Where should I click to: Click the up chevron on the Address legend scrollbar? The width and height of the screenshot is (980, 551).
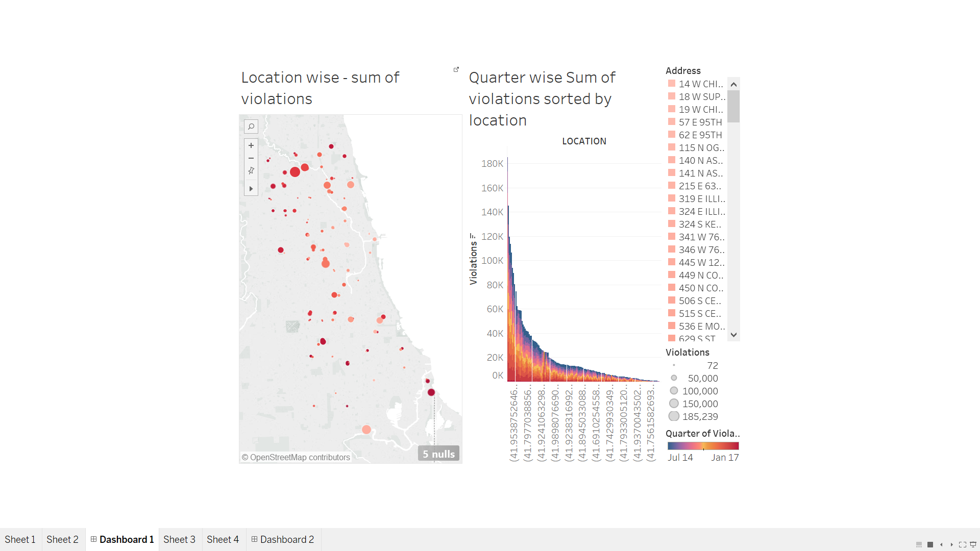click(733, 84)
